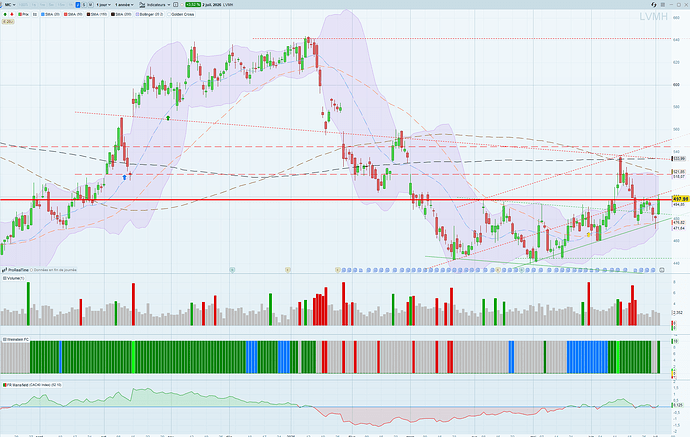This screenshot has height=437, width=690.
Task: Select the M monthly timeframe tab
Action: coord(90,4)
